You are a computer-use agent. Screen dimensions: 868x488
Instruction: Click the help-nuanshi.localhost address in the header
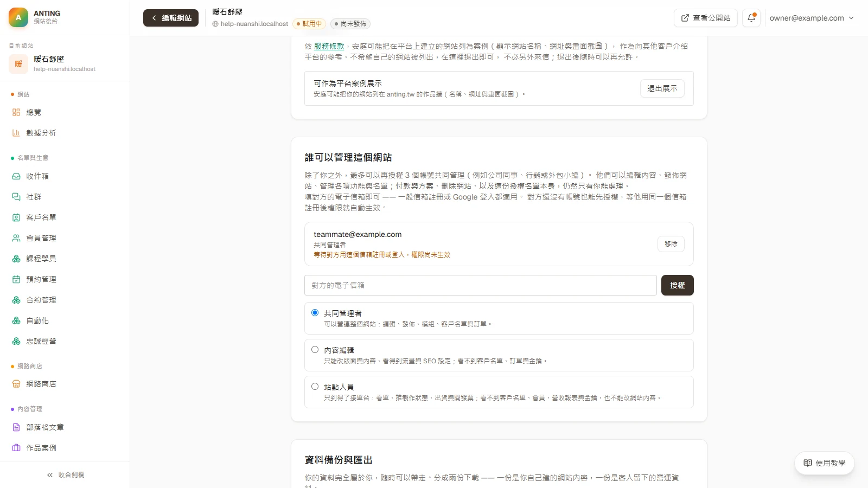point(251,24)
